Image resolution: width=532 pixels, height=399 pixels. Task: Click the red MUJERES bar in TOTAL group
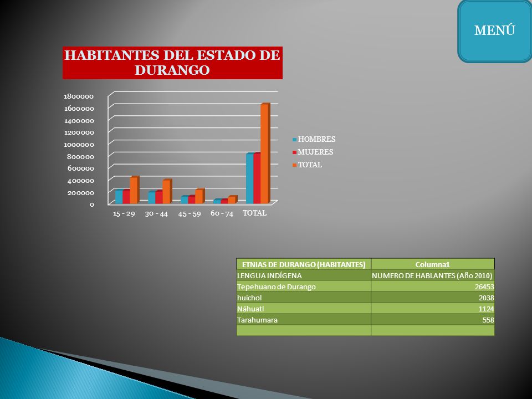257,178
